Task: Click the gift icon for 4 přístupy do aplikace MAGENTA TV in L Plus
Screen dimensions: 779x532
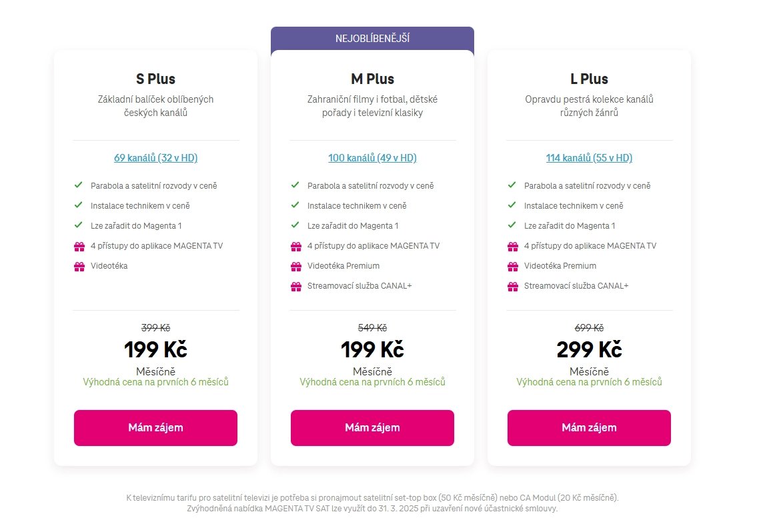Action: (512, 245)
